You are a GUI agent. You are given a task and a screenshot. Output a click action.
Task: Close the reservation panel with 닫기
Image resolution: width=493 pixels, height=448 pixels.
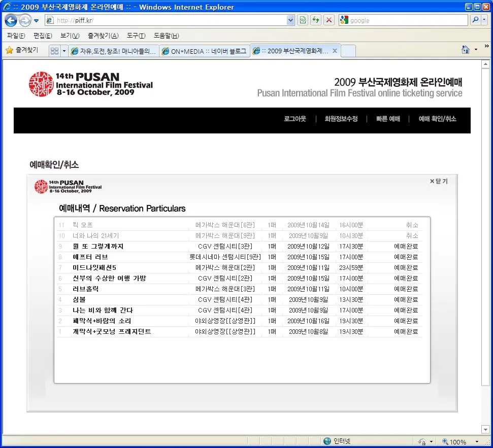click(439, 181)
